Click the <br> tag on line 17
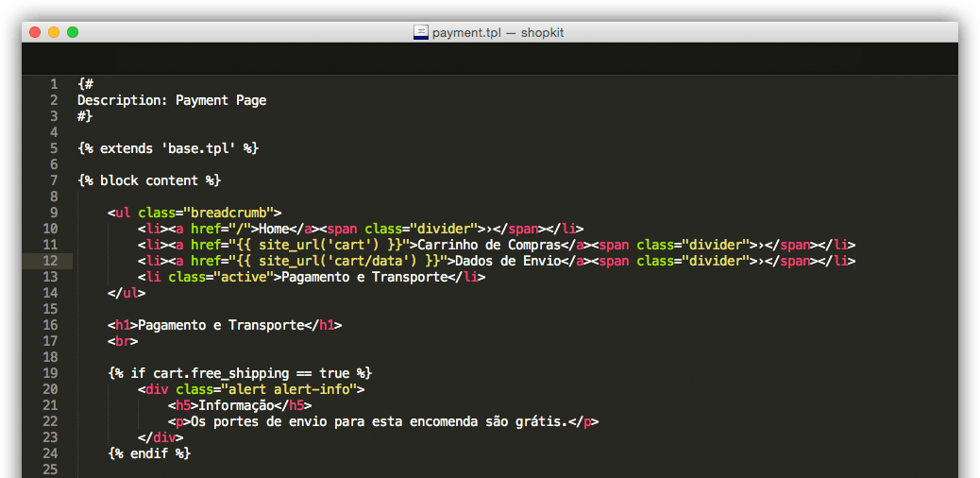Image resolution: width=980 pixels, height=478 pixels. tap(123, 341)
